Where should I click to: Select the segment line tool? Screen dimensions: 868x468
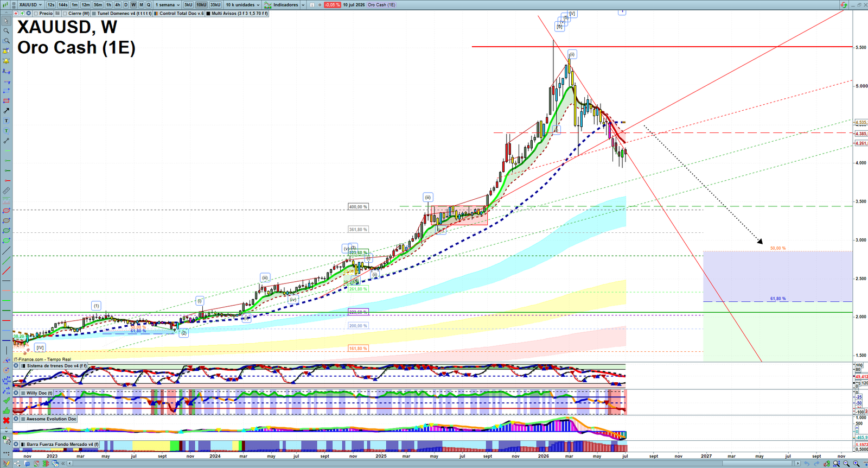coord(6,141)
